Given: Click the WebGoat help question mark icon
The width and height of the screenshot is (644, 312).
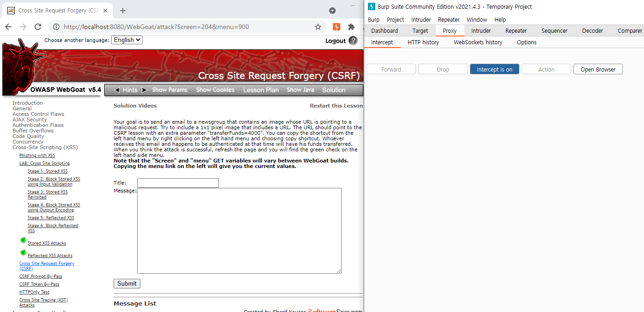Looking at the screenshot, I should 353,41.
